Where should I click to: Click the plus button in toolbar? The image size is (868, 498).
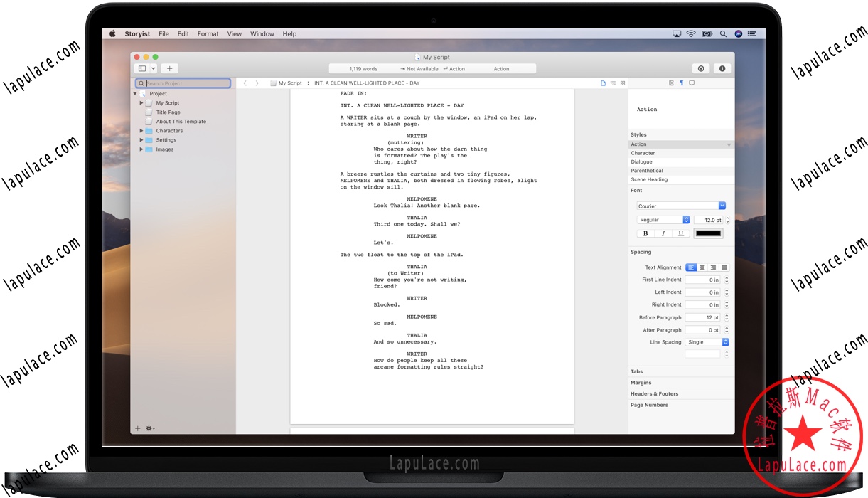pyautogui.click(x=169, y=69)
